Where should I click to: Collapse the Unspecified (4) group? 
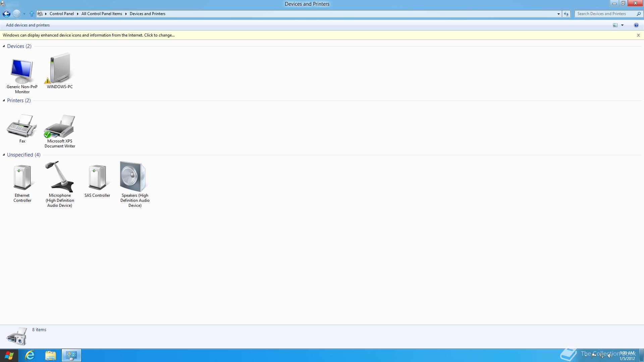(4, 155)
